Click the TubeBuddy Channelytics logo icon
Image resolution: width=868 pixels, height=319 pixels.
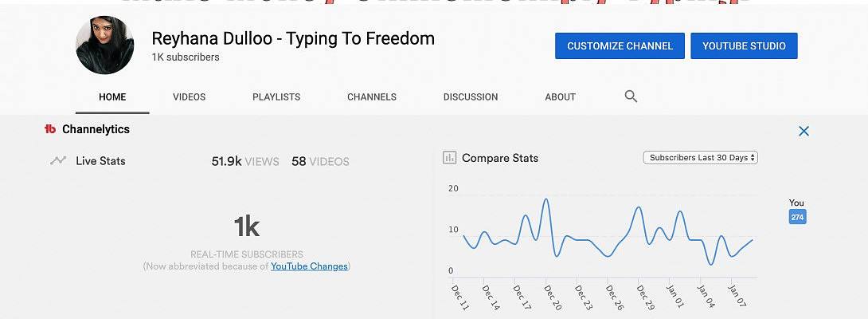50,129
